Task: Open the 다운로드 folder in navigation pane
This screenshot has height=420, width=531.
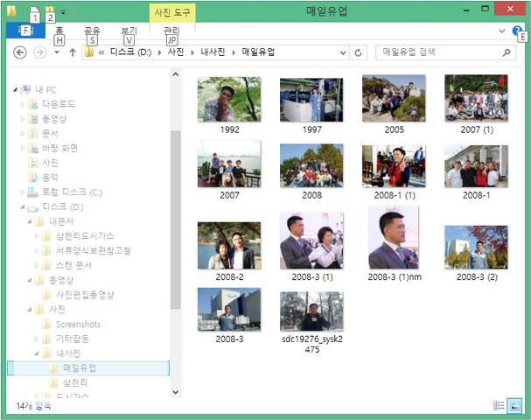Action: point(59,103)
